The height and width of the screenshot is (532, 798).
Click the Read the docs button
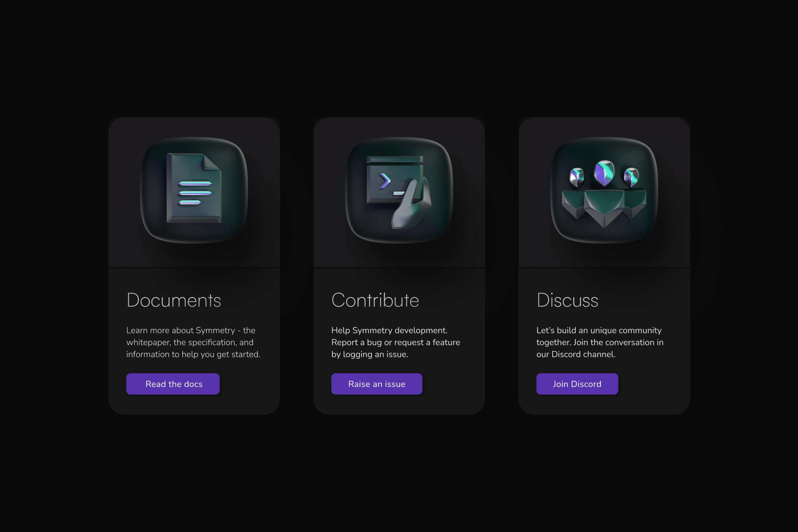[173, 384]
